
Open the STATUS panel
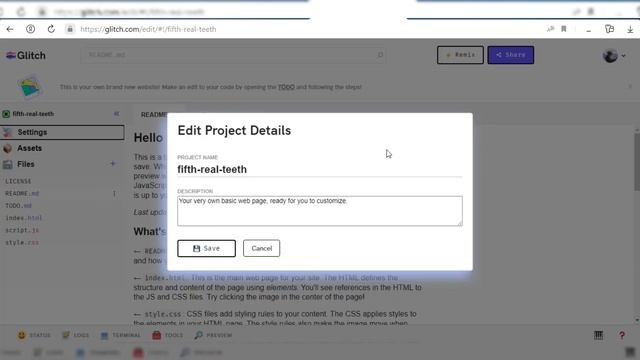click(34, 335)
